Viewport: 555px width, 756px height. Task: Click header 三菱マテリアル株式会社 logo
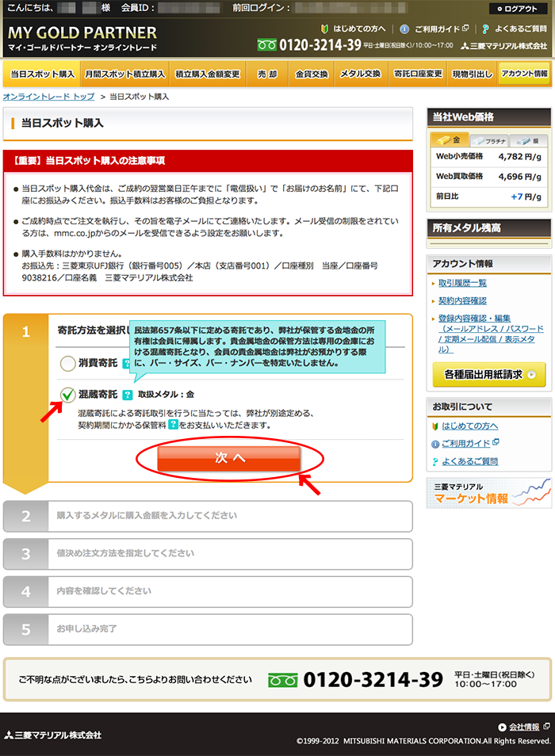point(504,46)
